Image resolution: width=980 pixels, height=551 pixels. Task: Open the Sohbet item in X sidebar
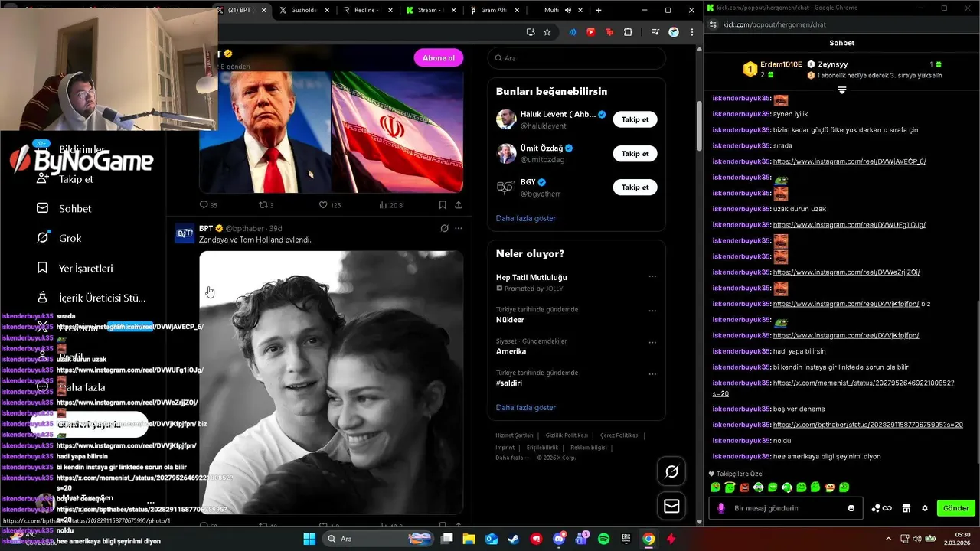(x=64, y=208)
